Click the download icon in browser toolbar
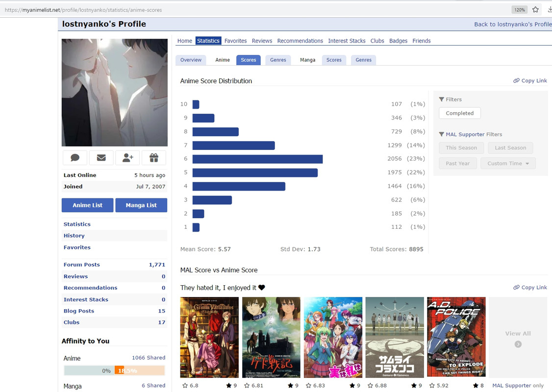Image resolution: width=552 pixels, height=392 pixels. [550, 10]
